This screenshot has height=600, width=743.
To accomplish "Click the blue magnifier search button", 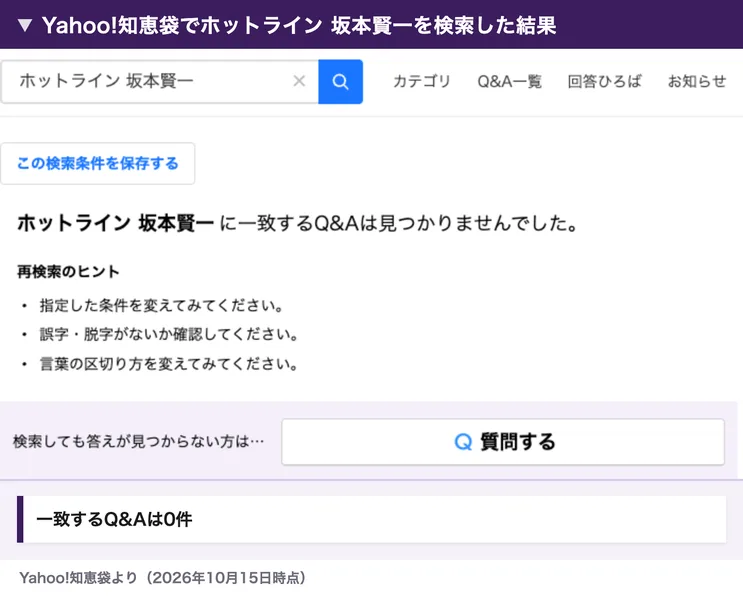I will [340, 82].
